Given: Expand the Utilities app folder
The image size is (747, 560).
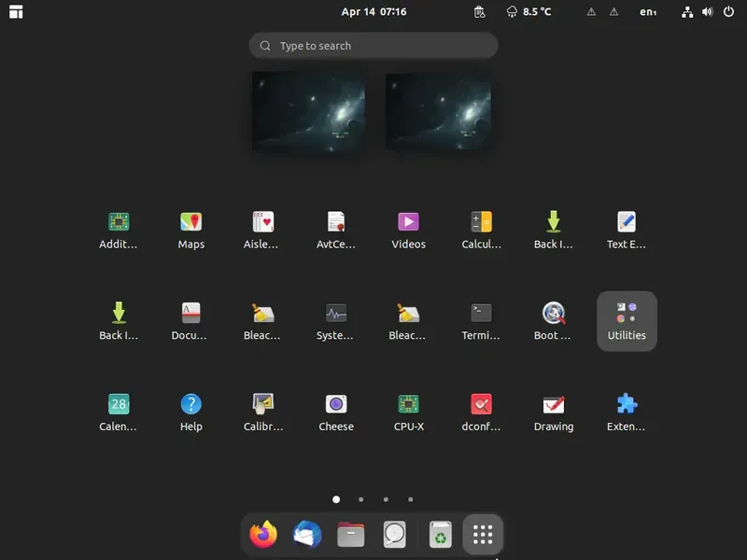Looking at the screenshot, I should 627,321.
